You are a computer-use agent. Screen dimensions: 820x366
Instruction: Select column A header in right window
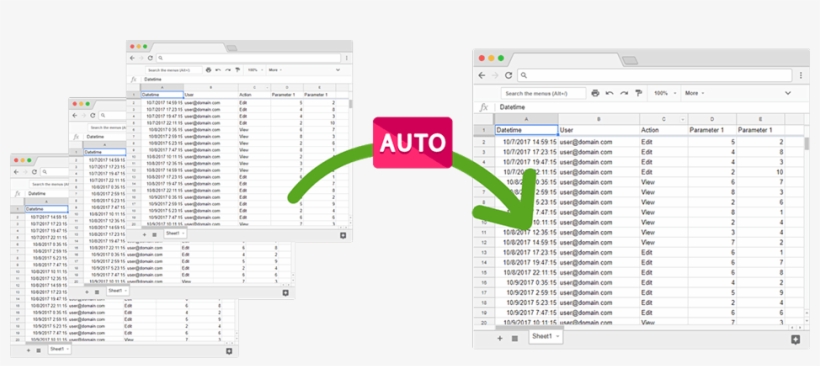point(526,119)
